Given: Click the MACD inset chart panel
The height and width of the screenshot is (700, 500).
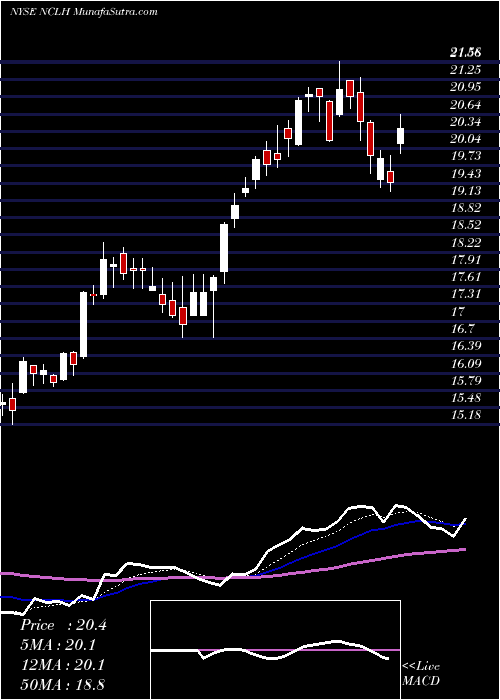Looking at the screenshot, I should (275, 650).
